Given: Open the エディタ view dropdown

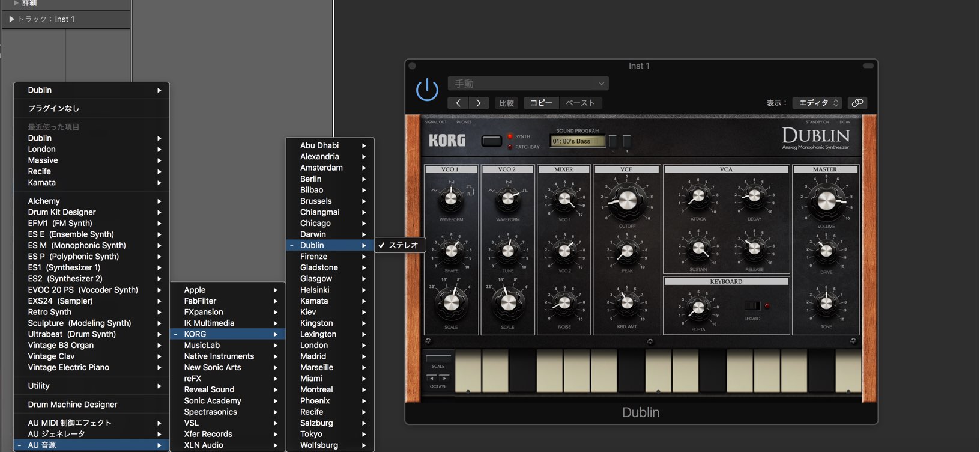Looking at the screenshot, I should click(817, 103).
